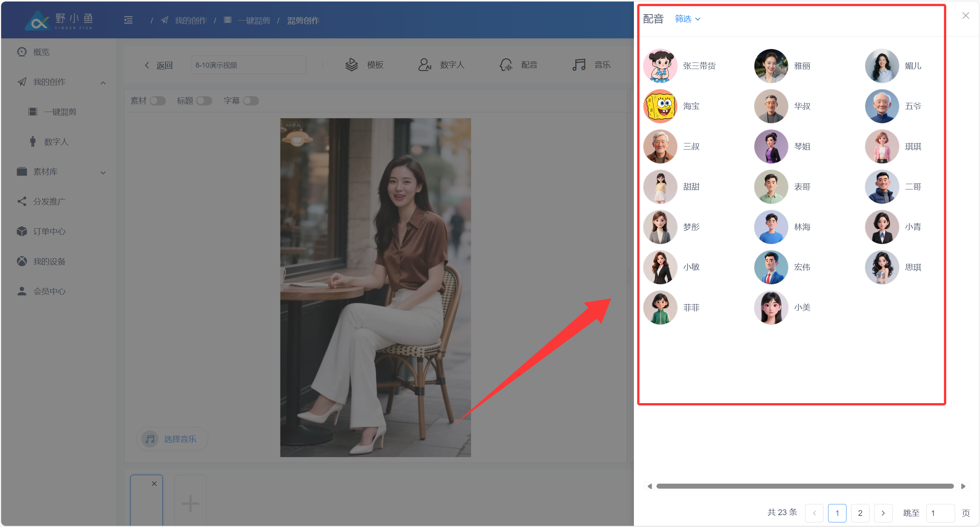This screenshot has width=980, height=527.
Task: Click the 配音 voiceover headset icon
Action: click(x=506, y=65)
